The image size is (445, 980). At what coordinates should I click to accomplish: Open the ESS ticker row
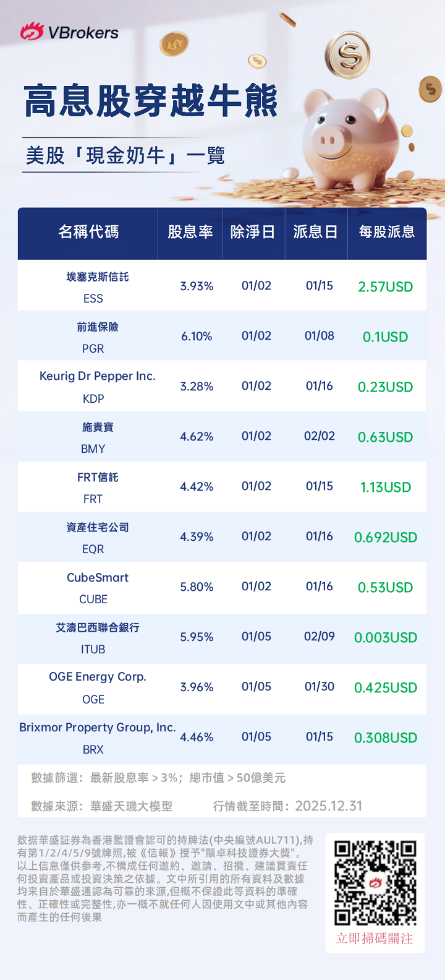coord(93,298)
